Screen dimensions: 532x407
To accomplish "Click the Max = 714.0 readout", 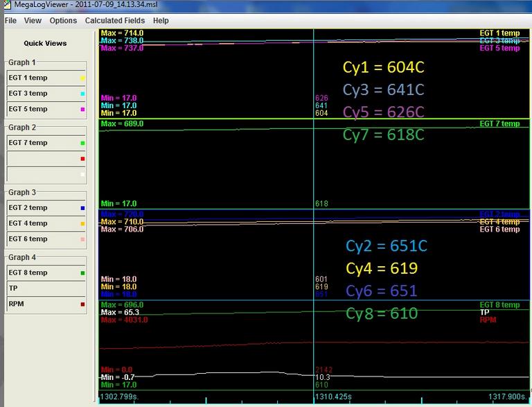I will click(x=122, y=33).
